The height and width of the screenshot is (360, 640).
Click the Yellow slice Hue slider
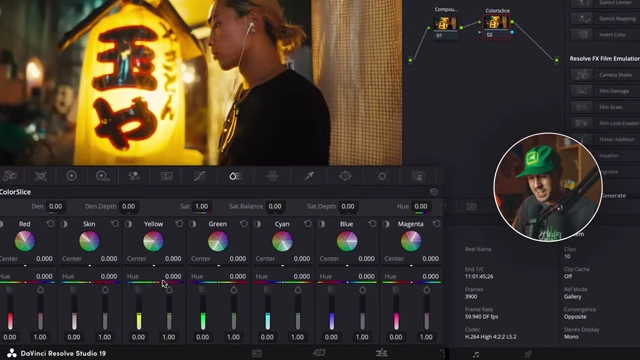click(154, 282)
